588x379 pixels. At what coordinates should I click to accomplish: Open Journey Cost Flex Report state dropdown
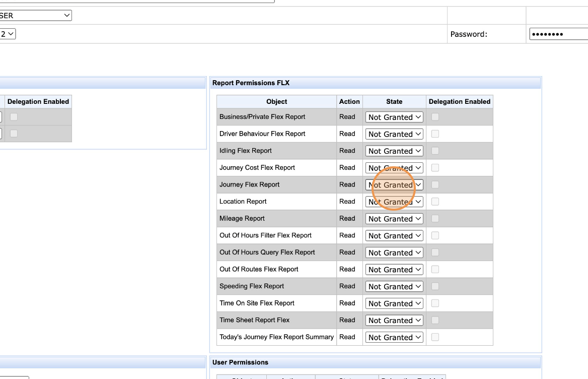394,168
